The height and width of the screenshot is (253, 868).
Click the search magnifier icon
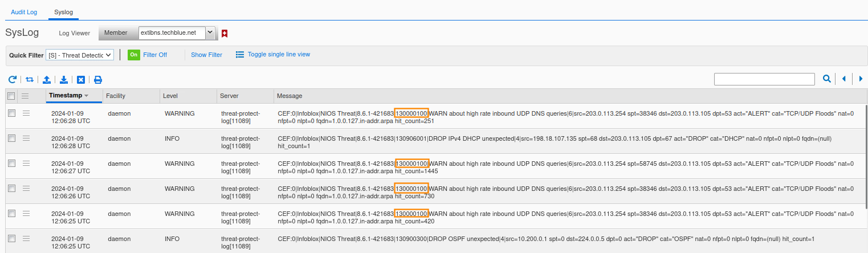[826, 79]
